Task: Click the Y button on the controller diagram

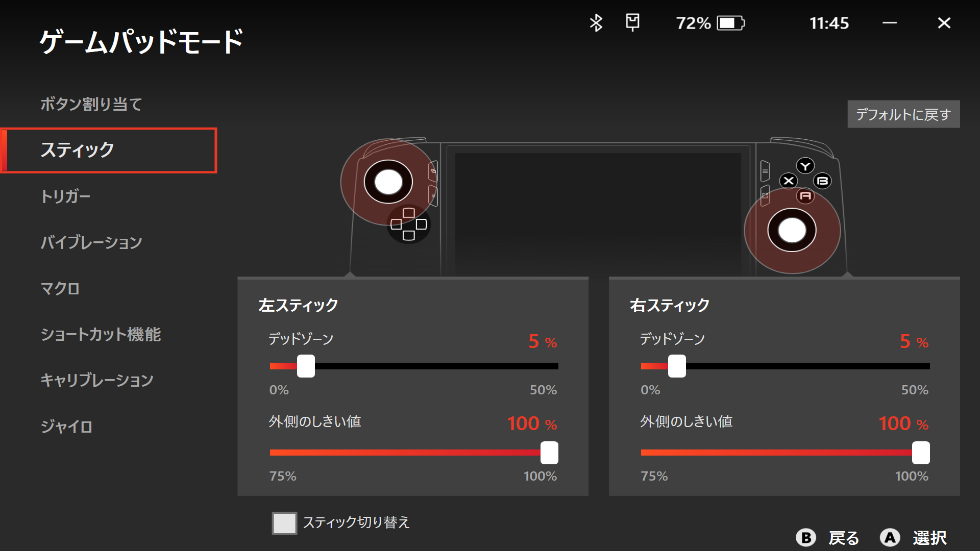Action: [x=805, y=166]
